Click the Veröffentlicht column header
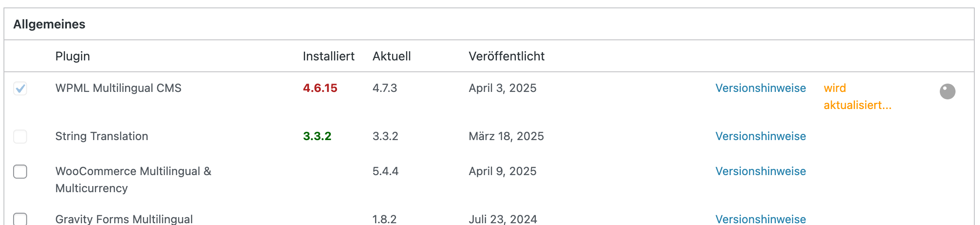This screenshot has width=980, height=225. pyautogui.click(x=506, y=56)
